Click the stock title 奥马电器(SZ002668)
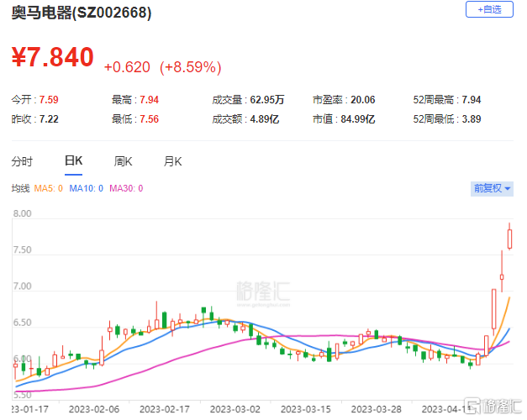The height and width of the screenshot is (420, 527). (82, 13)
